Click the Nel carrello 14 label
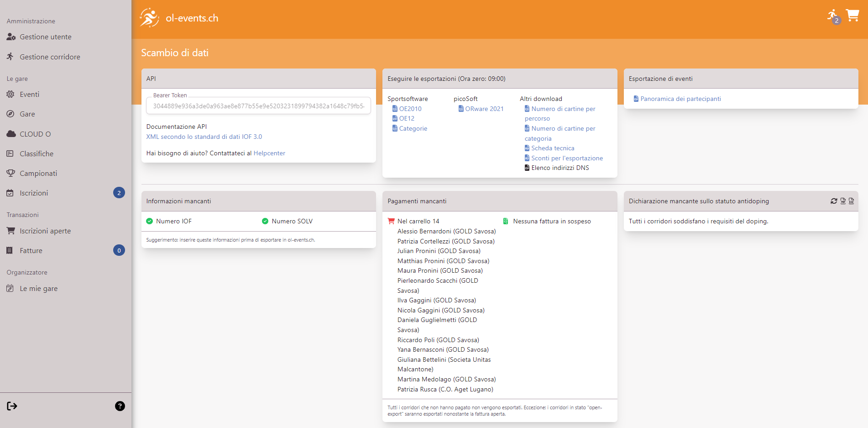 click(x=418, y=221)
